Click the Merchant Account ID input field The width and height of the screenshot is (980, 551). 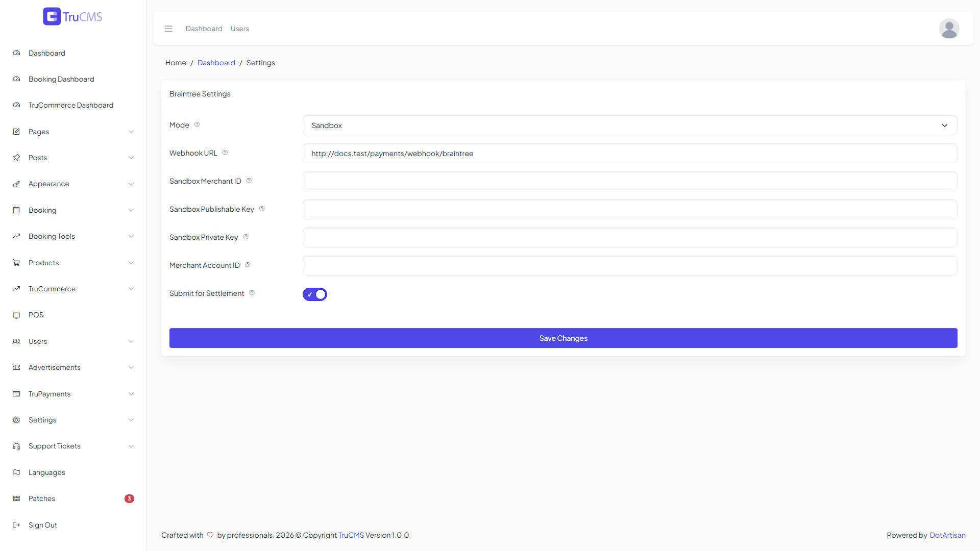pos(630,266)
